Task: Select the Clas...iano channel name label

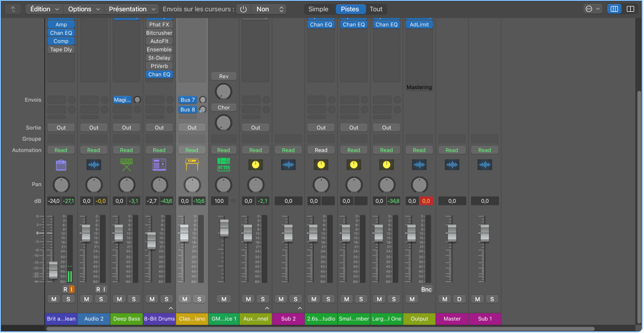Action: pyautogui.click(x=192, y=319)
